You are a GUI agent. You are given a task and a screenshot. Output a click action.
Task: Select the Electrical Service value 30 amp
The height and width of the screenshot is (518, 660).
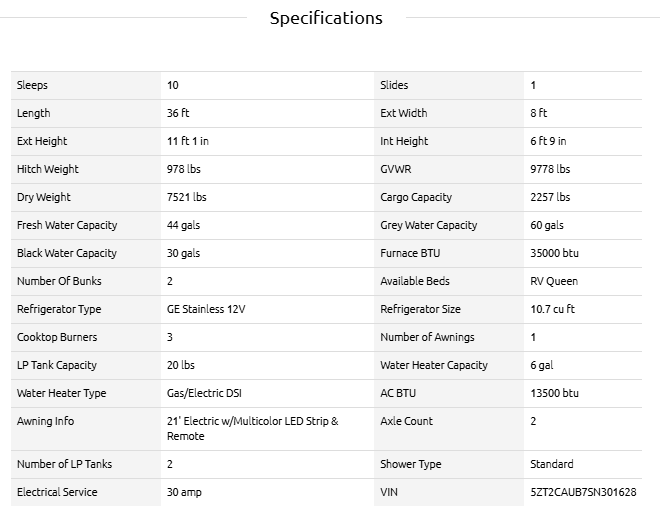click(x=184, y=492)
